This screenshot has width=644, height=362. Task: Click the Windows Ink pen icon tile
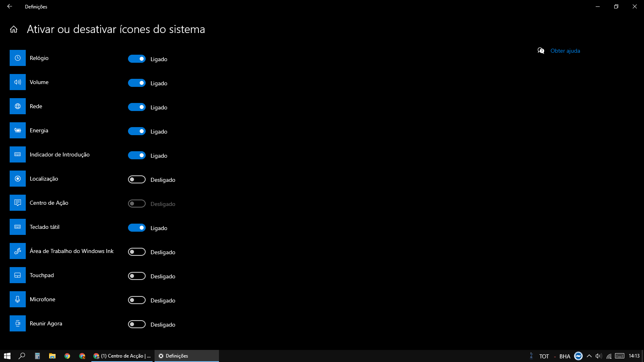18,251
